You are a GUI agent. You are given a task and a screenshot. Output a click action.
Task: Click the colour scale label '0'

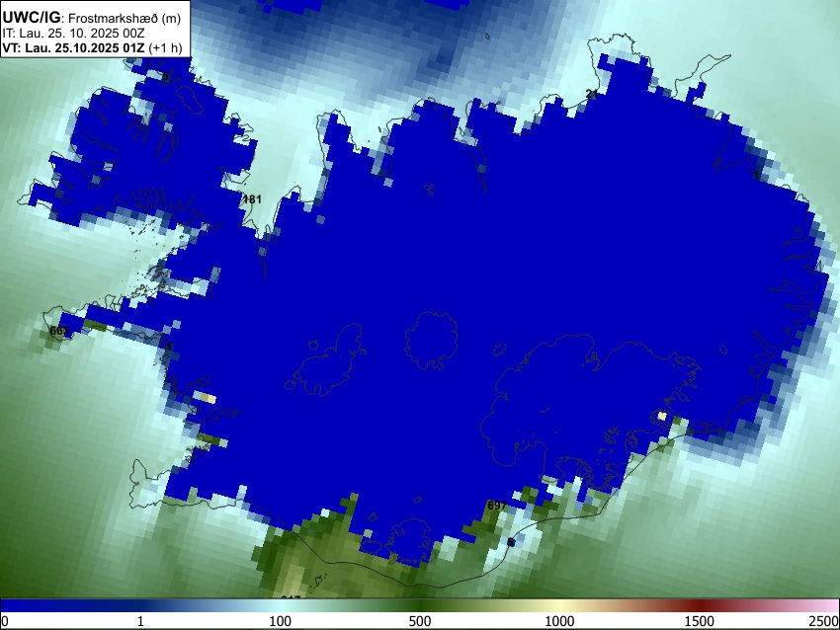click(5, 621)
